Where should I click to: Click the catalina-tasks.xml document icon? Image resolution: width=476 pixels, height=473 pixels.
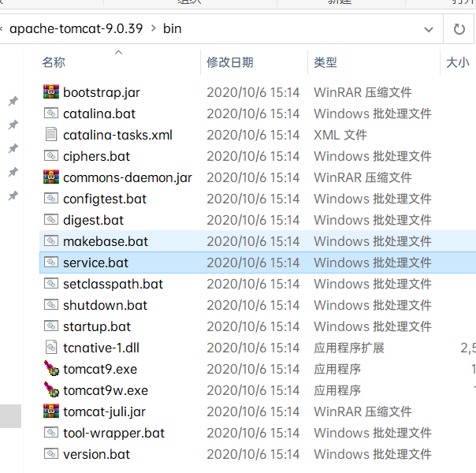(x=51, y=135)
